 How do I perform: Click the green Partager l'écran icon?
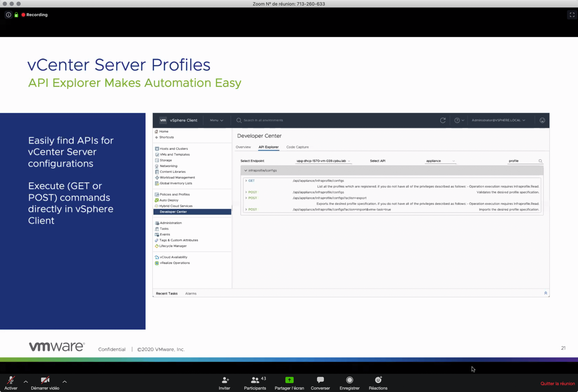289,380
